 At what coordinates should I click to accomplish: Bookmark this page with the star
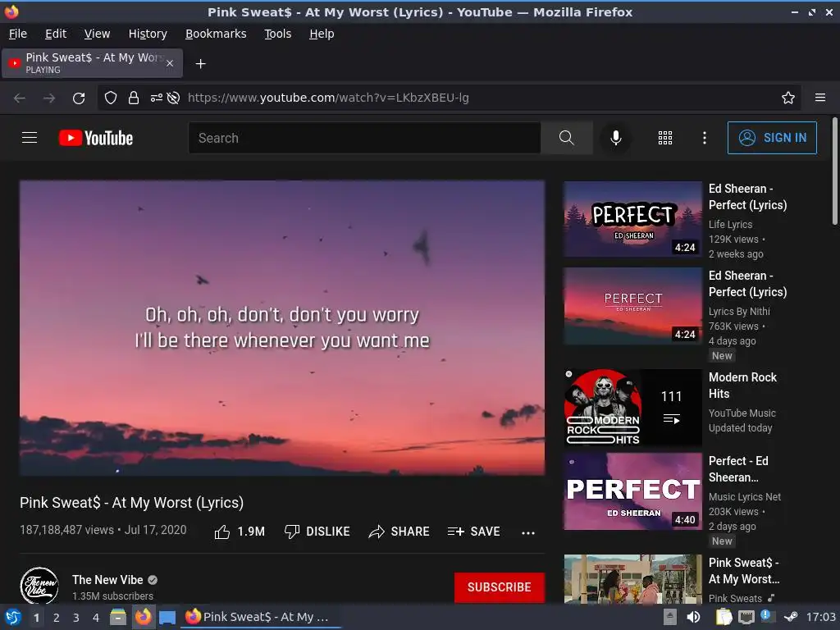tap(788, 98)
